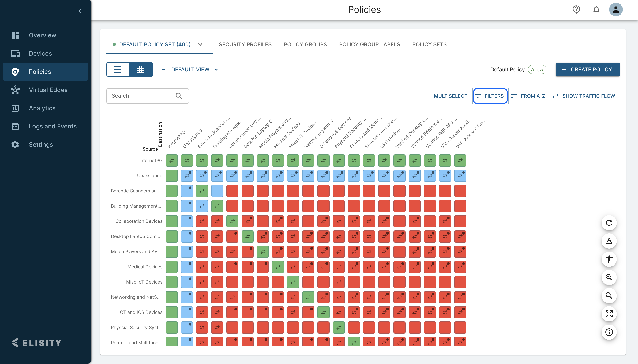Image resolution: width=638 pixels, height=364 pixels.
Task: Click the Create Policy button
Action: pos(587,69)
